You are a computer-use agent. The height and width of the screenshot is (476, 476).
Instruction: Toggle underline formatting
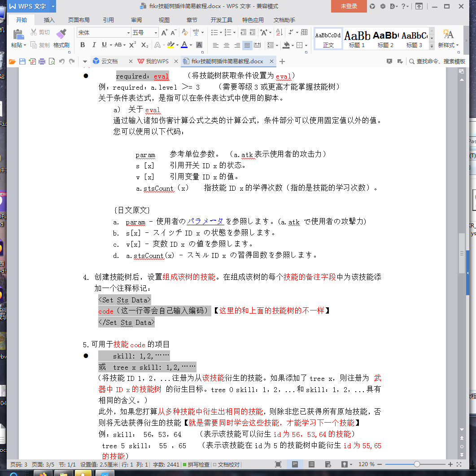(104, 45)
